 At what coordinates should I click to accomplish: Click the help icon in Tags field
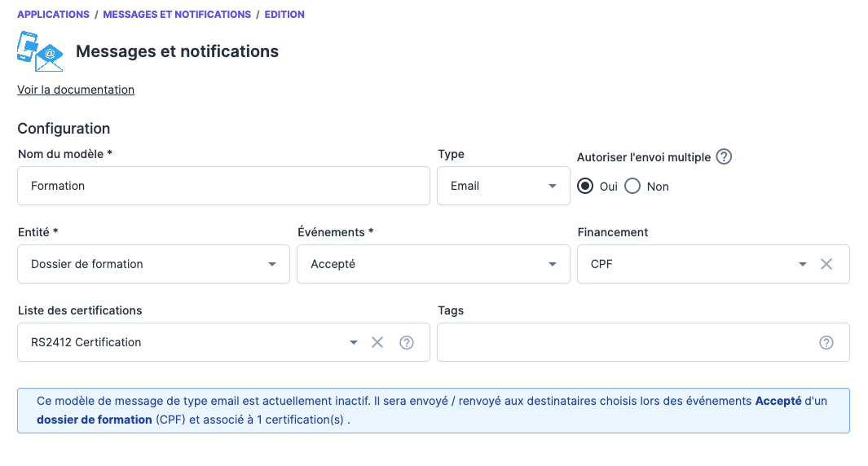(826, 342)
